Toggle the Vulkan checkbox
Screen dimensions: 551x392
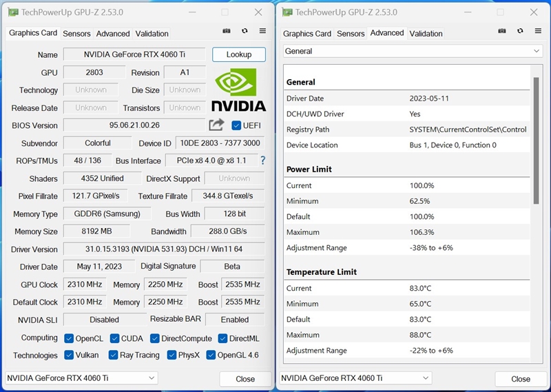coord(68,355)
